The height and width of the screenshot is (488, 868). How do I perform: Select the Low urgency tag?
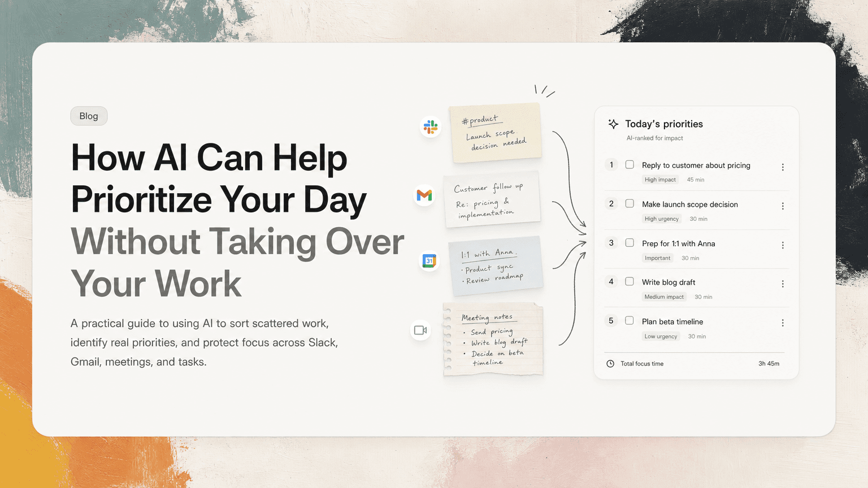pos(661,337)
